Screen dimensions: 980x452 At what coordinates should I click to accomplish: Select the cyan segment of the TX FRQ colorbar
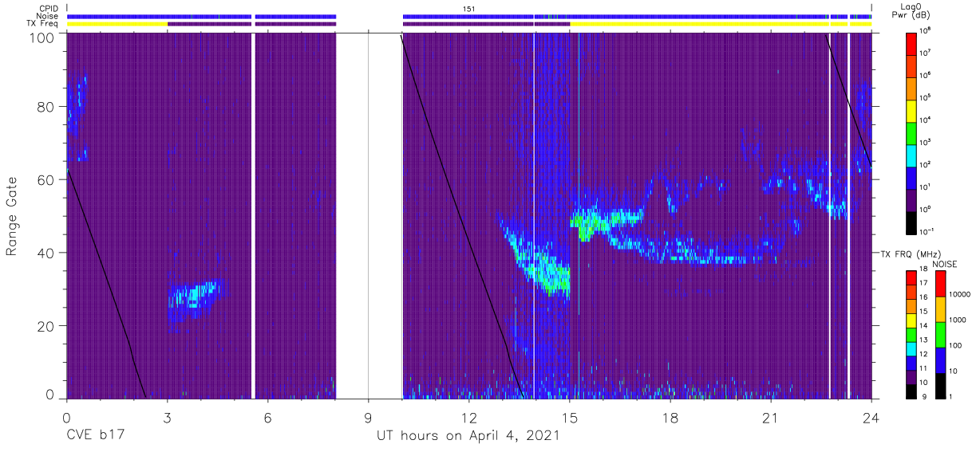click(911, 348)
